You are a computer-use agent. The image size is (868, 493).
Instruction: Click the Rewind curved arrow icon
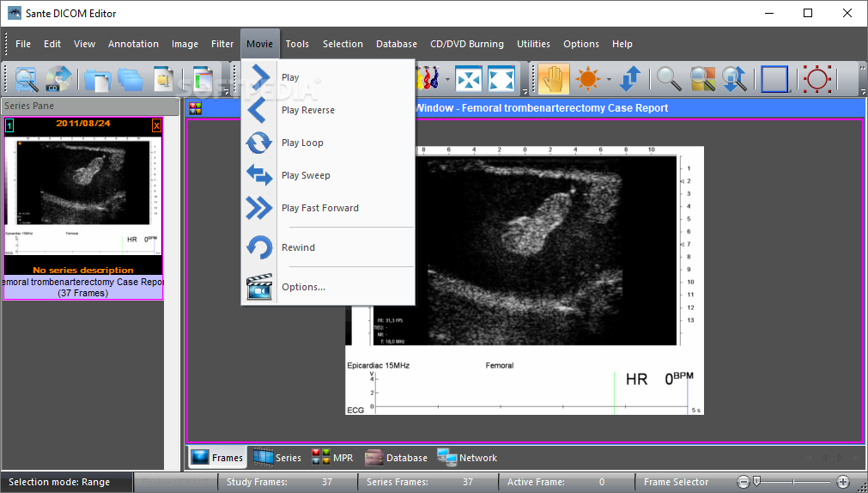click(259, 247)
